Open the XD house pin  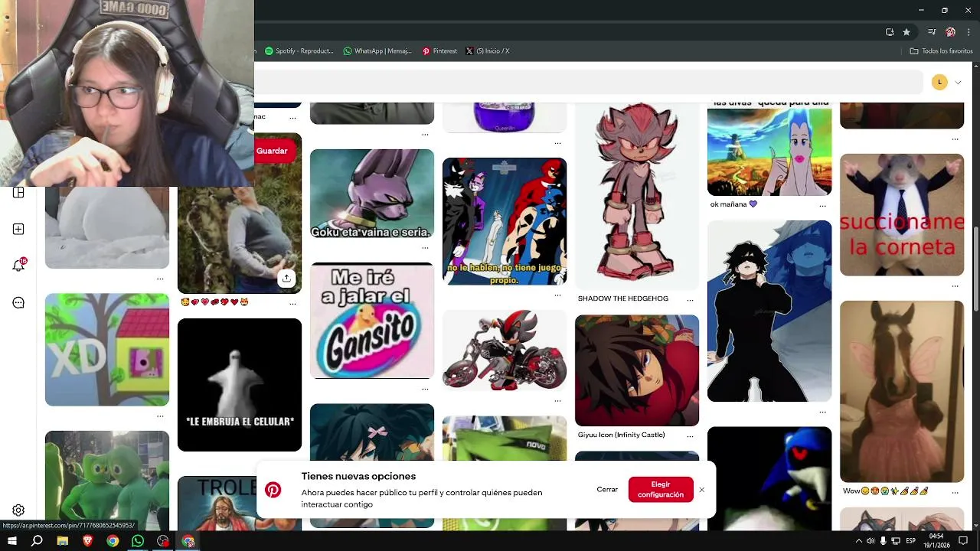[107, 350]
